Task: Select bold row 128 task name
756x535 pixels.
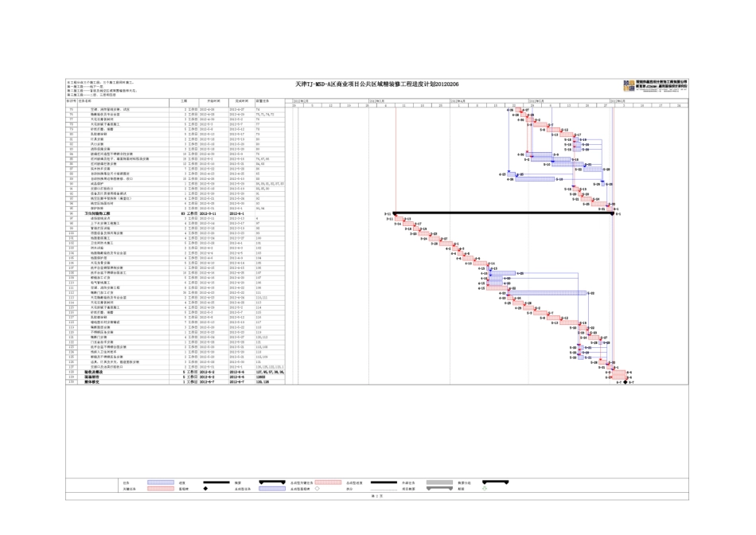Action: coord(94,372)
